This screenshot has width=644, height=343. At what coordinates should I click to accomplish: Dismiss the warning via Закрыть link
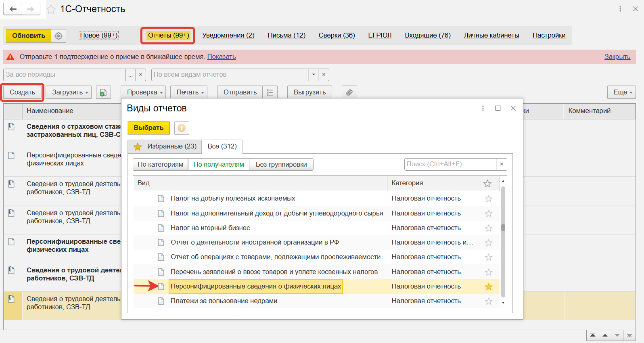(x=617, y=57)
